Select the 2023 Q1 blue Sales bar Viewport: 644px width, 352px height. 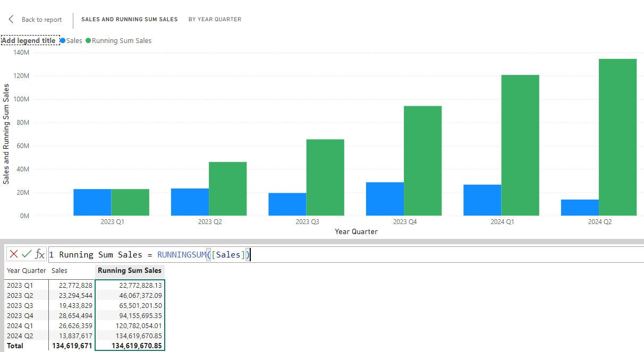click(91, 202)
